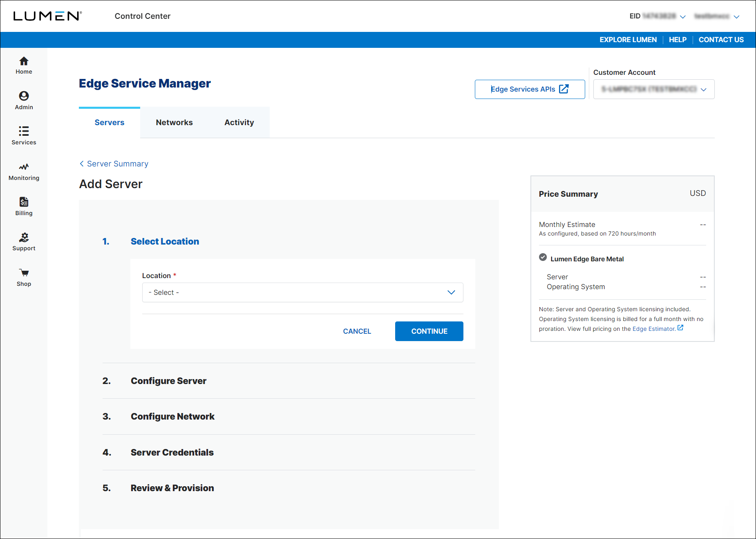The height and width of the screenshot is (539, 756).
Task: Open the Location select dropdown
Action: click(x=302, y=292)
